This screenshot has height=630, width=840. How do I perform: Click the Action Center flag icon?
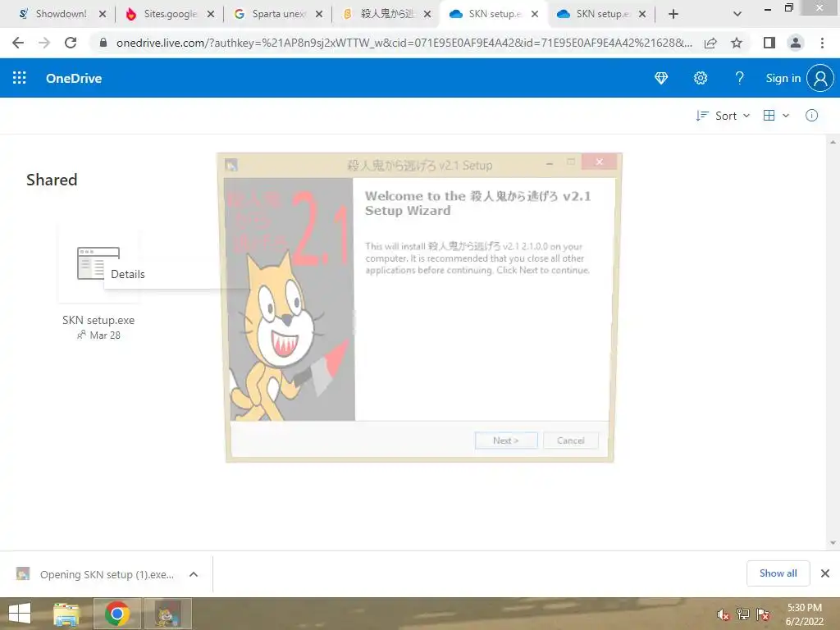tap(763, 614)
